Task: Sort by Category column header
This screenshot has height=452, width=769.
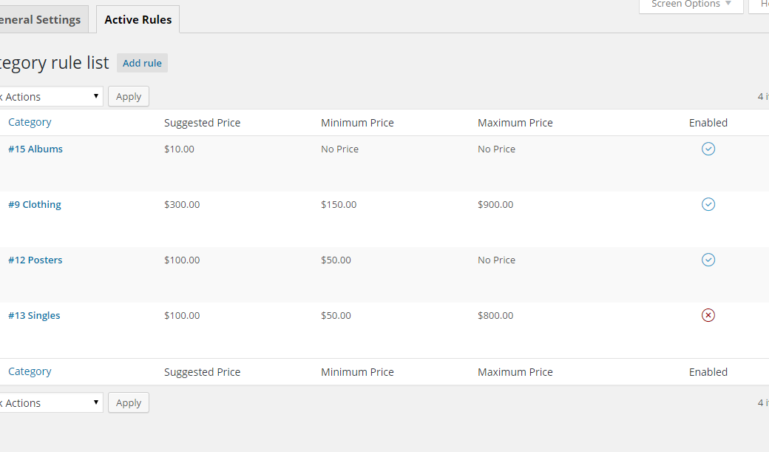Action: pos(30,123)
